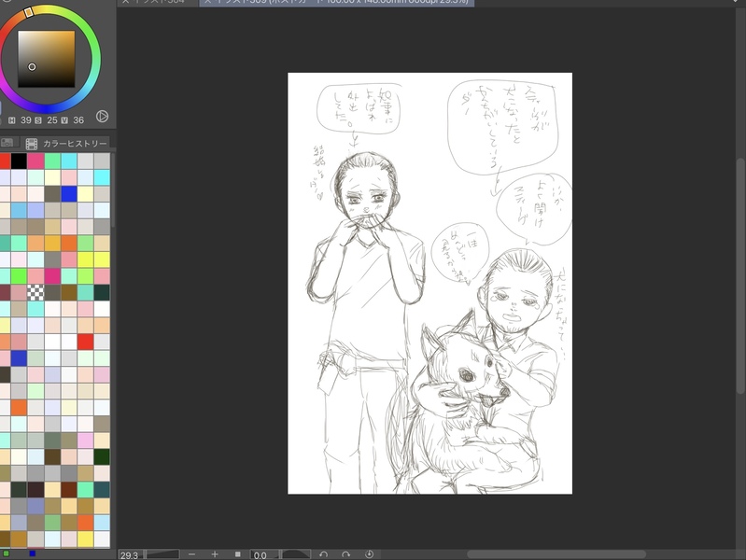Click the sketch on the white canvas
The image size is (746, 560).
tap(430, 283)
